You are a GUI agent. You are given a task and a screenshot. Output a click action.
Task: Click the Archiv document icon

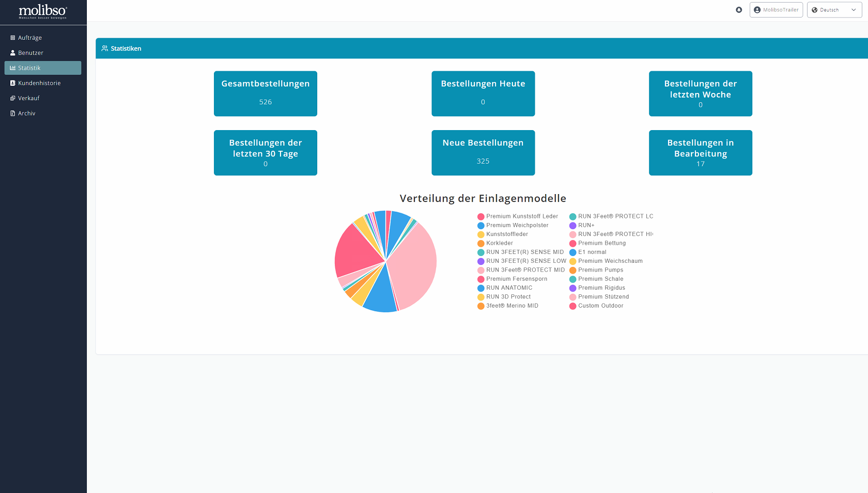(x=13, y=114)
